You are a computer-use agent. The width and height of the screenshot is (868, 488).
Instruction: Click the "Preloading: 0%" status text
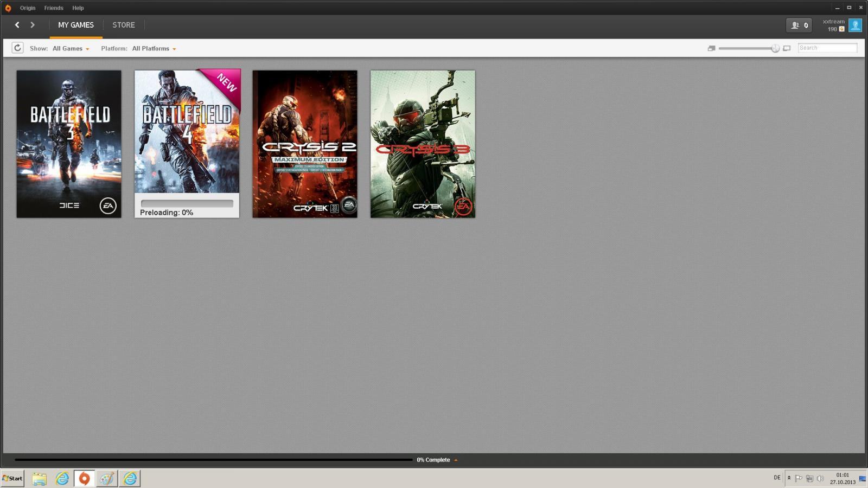tap(167, 213)
